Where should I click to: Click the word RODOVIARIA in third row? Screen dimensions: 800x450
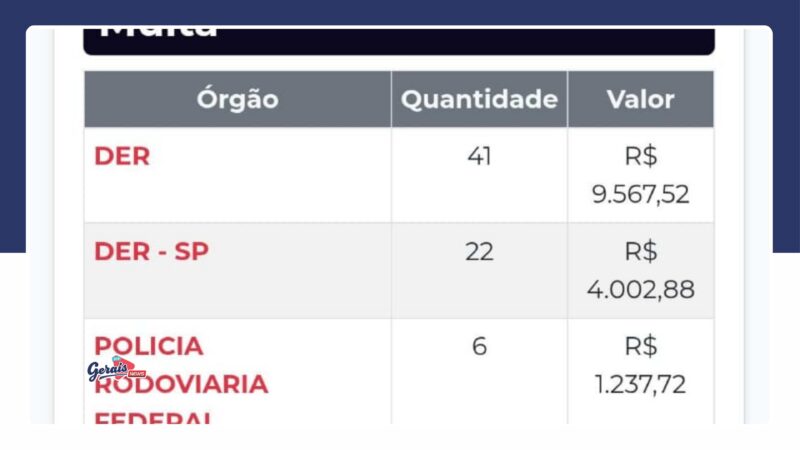click(x=181, y=384)
